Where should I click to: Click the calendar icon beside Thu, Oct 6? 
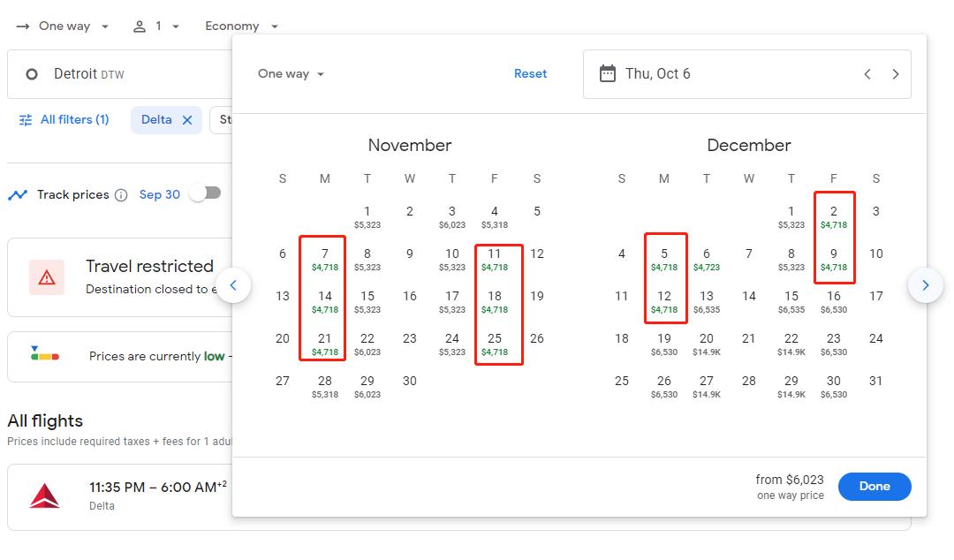coord(607,74)
